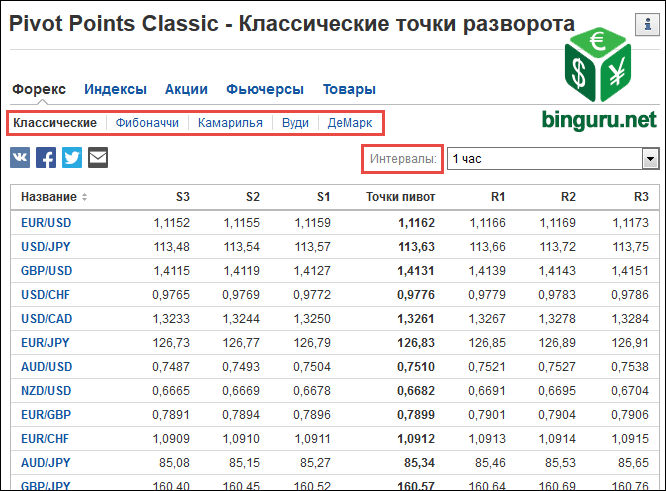
Task: Open the EUR/USD pair link
Action: click(46, 223)
